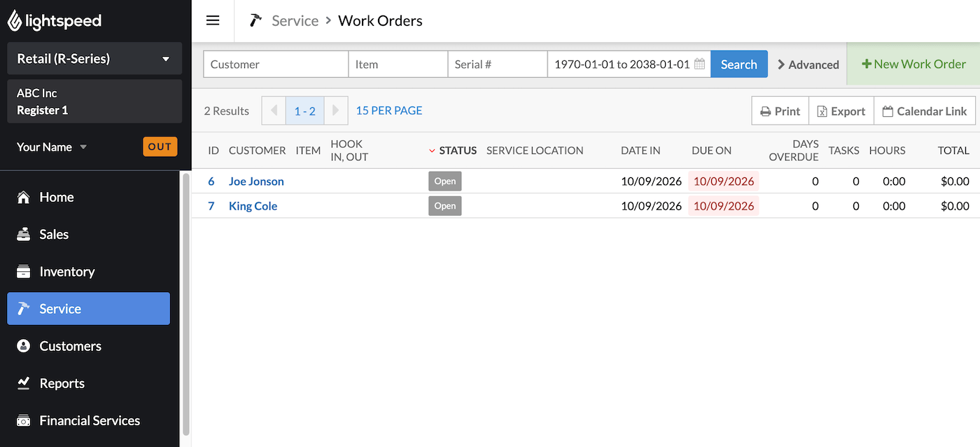Click the $0.00 total for Joe Jonson

point(955,181)
